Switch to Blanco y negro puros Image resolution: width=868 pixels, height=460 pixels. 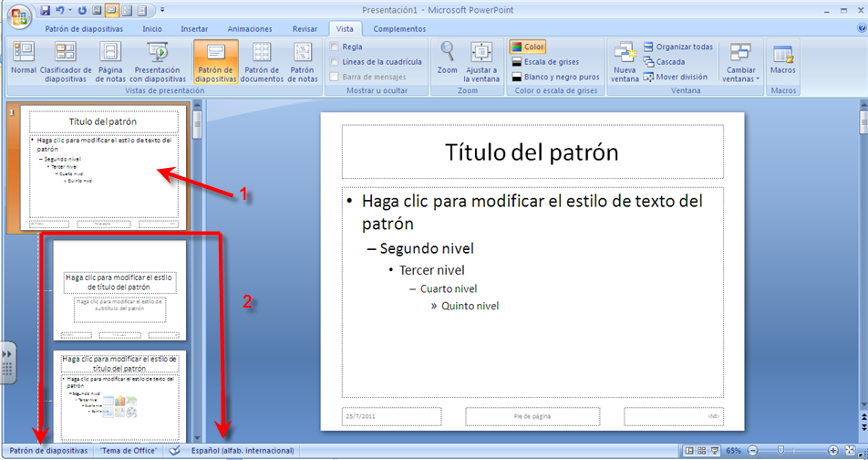tap(554, 77)
